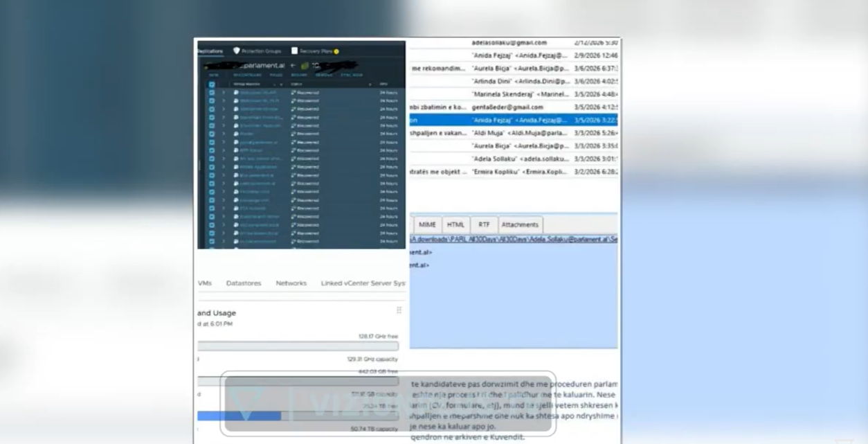Toggle the select-all checkbox in table header
Viewport: 868px width, 444px height.
pyautogui.click(x=212, y=84)
